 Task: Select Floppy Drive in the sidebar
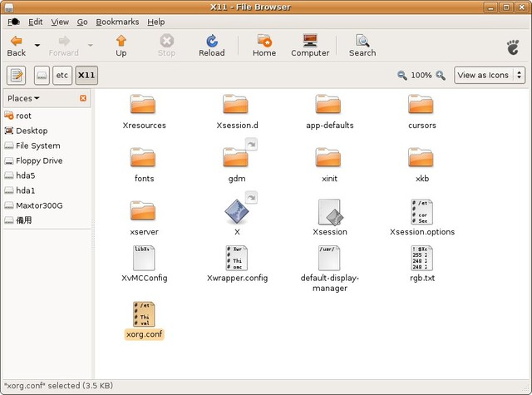[x=47, y=160]
